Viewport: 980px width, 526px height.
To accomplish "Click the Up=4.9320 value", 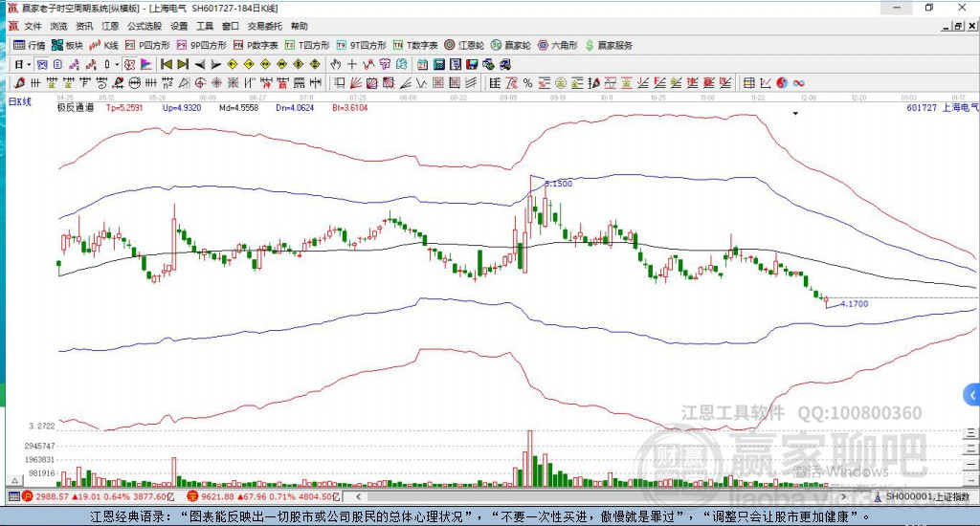I will [x=181, y=107].
